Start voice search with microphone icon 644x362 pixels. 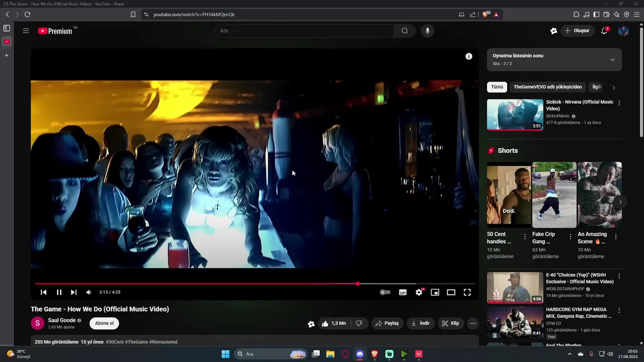(428, 31)
